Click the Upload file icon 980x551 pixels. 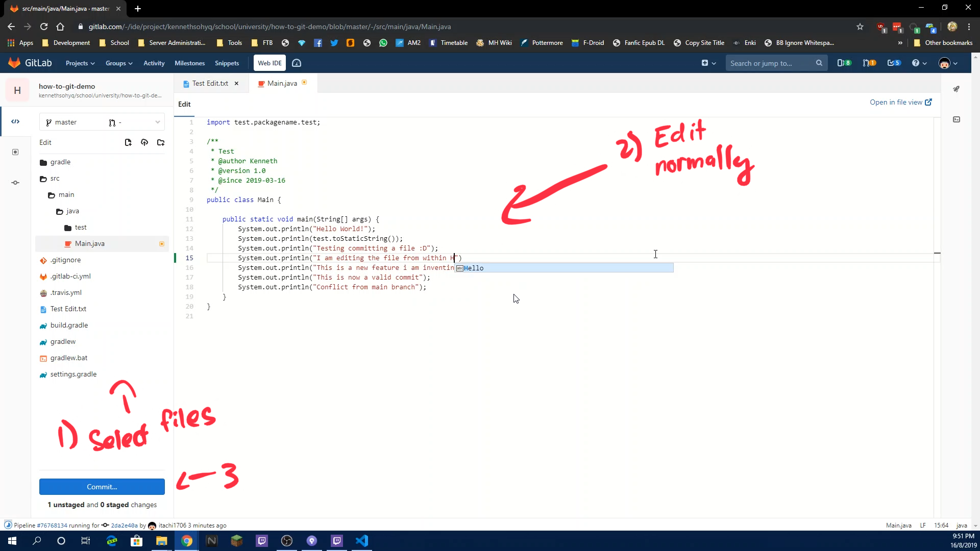(144, 142)
